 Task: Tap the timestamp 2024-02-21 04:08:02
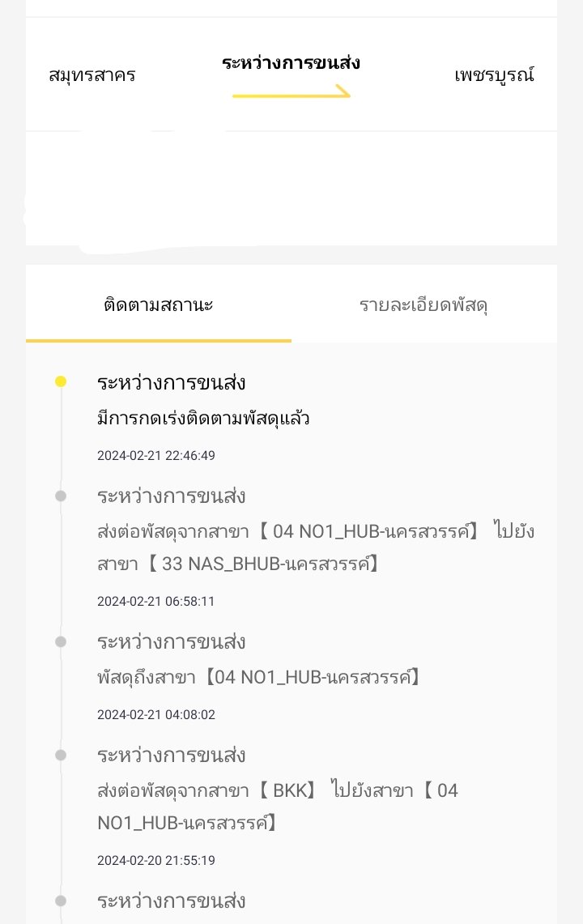156,714
